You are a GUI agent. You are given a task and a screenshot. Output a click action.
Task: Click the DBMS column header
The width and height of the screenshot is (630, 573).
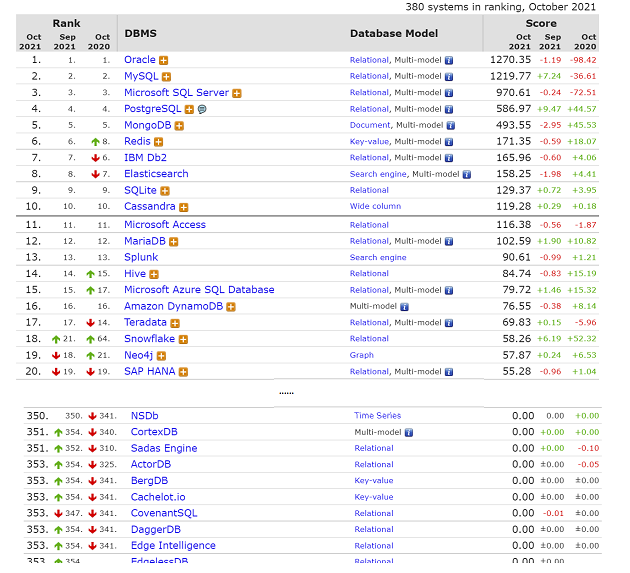tap(140, 33)
